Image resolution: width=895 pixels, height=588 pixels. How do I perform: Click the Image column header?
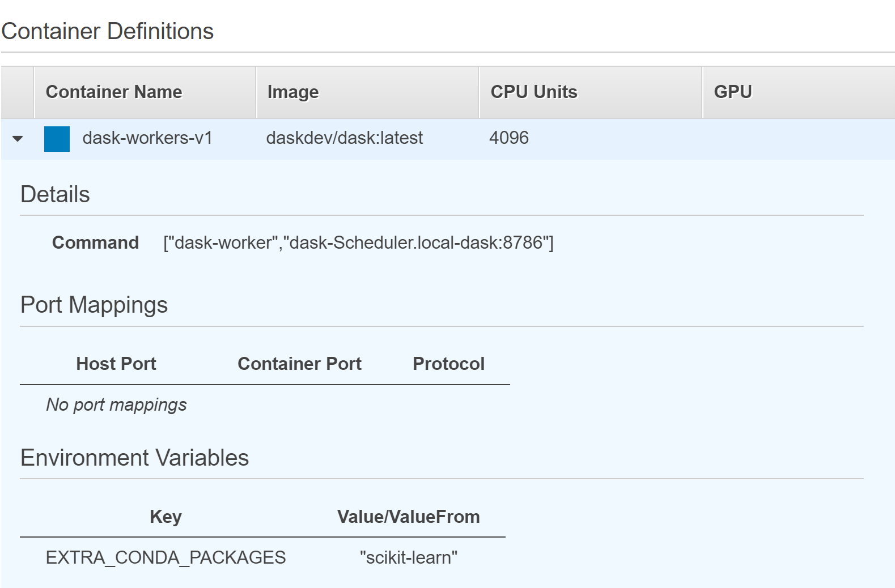292,92
